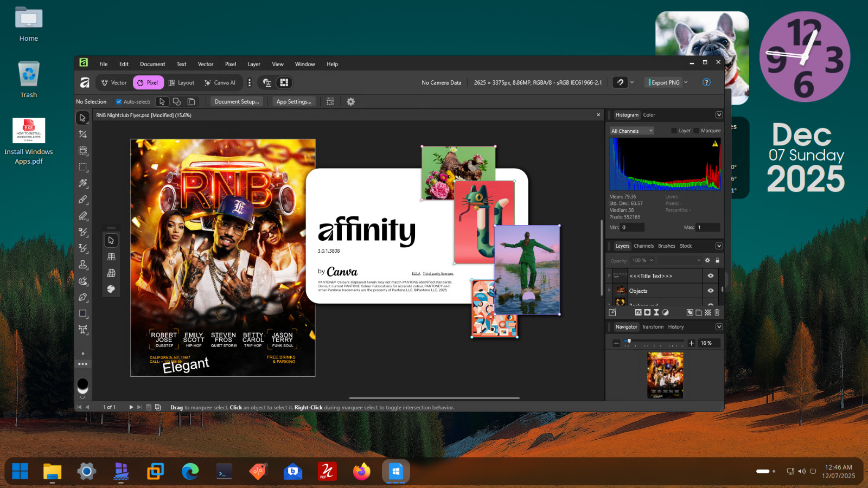Enable the Layer histogram checkbox
868x488 pixels.
tap(674, 131)
